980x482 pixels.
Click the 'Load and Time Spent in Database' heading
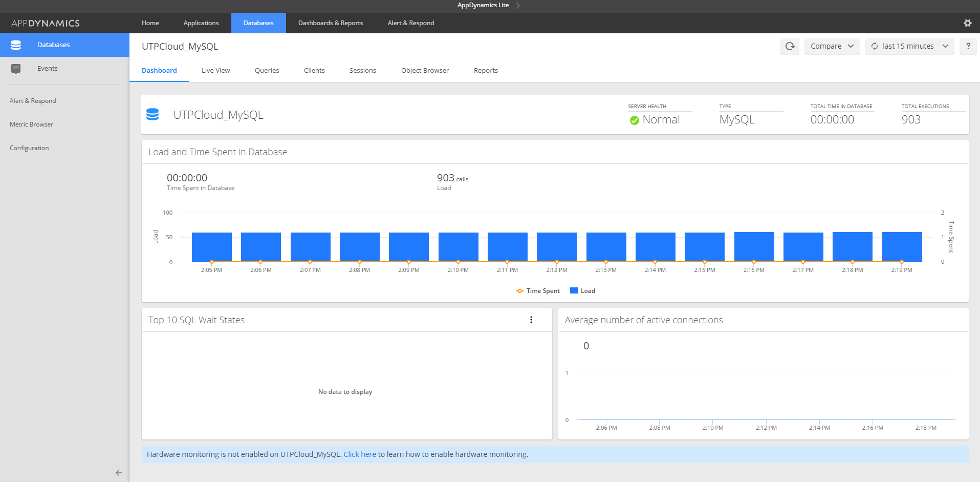point(217,152)
